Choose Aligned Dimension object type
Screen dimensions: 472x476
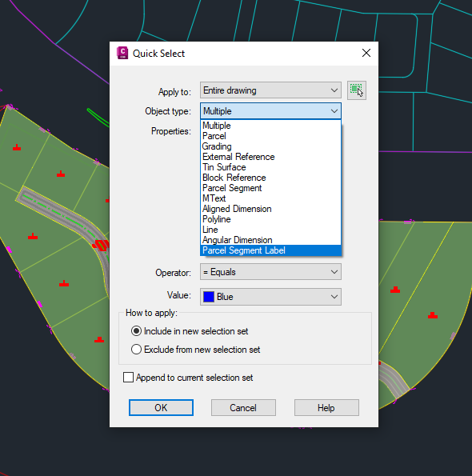pos(270,209)
